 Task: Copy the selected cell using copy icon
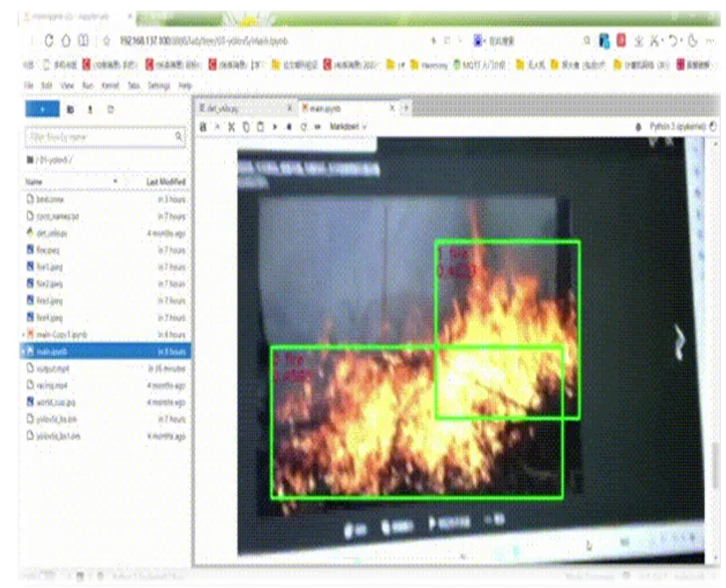pos(246,127)
